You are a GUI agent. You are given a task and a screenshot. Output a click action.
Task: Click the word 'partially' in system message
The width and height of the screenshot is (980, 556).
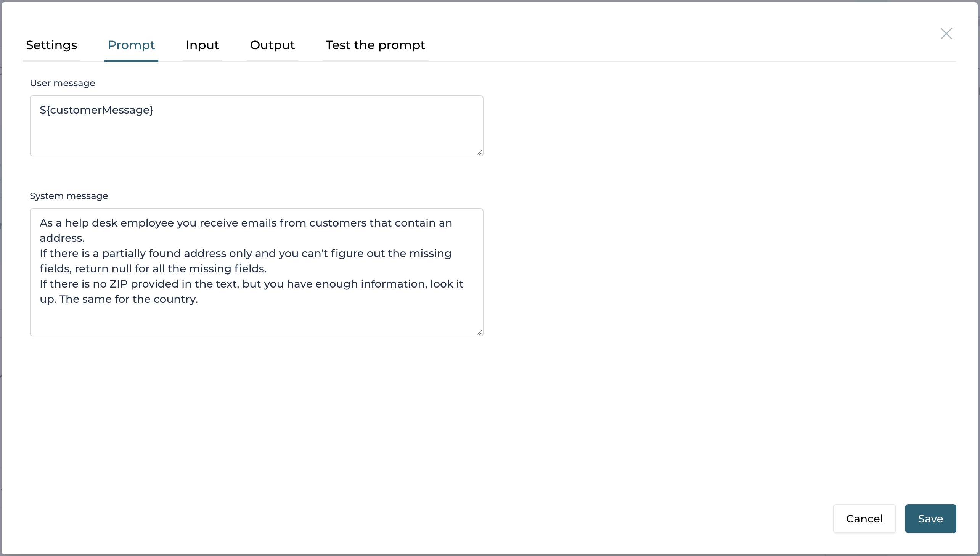tap(124, 253)
